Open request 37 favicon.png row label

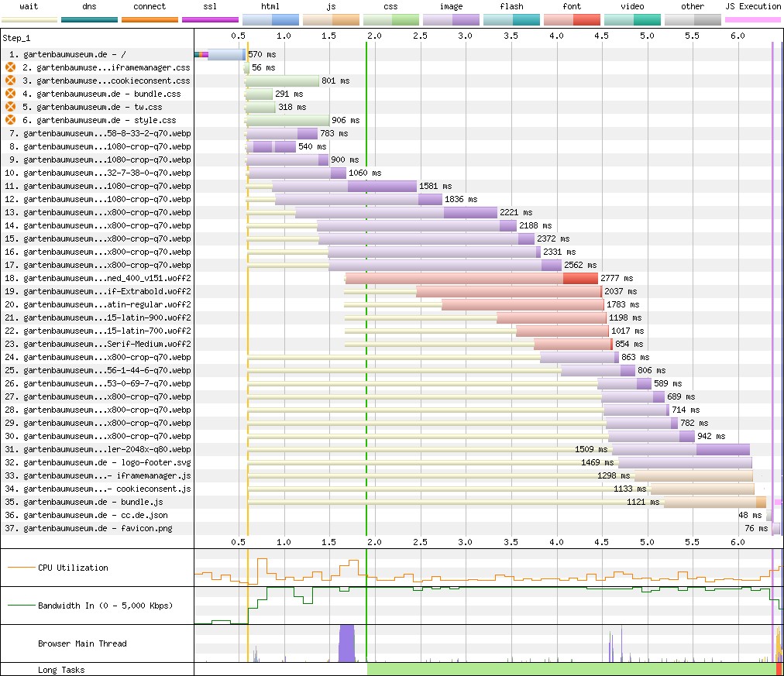click(x=88, y=528)
